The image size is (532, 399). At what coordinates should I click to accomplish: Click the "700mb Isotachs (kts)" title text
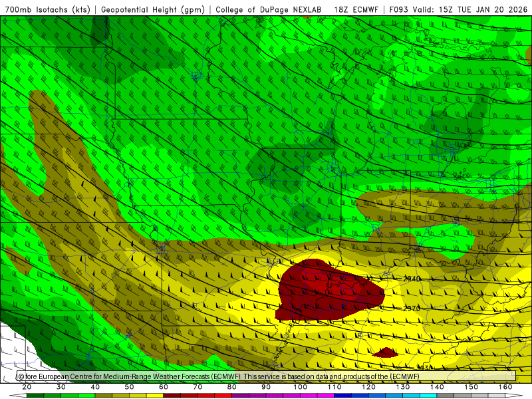point(47,9)
